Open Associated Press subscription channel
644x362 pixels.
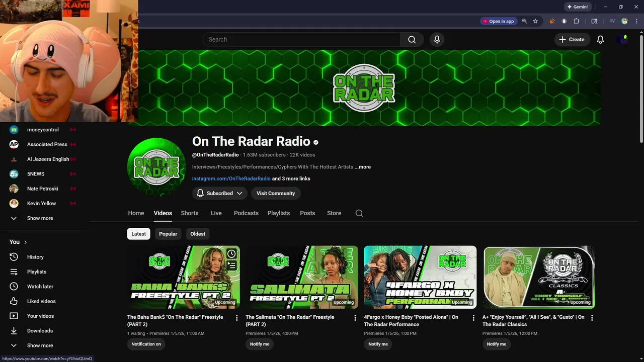point(43,144)
